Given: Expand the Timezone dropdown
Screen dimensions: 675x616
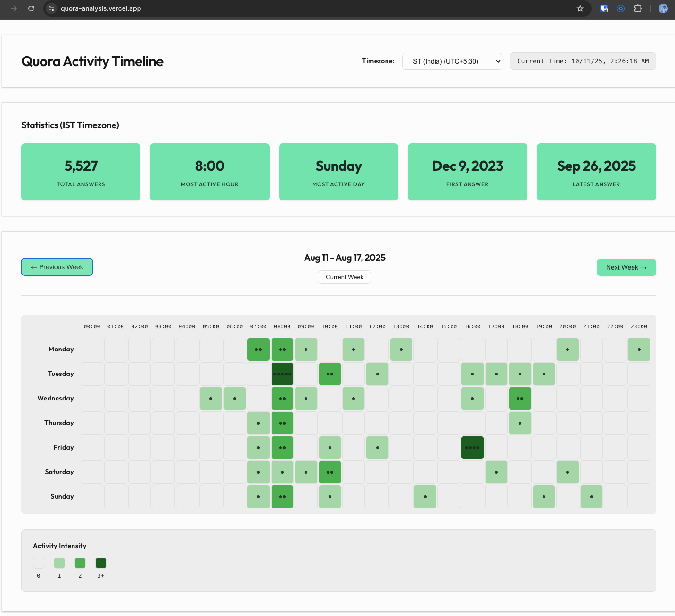Looking at the screenshot, I should pos(452,61).
